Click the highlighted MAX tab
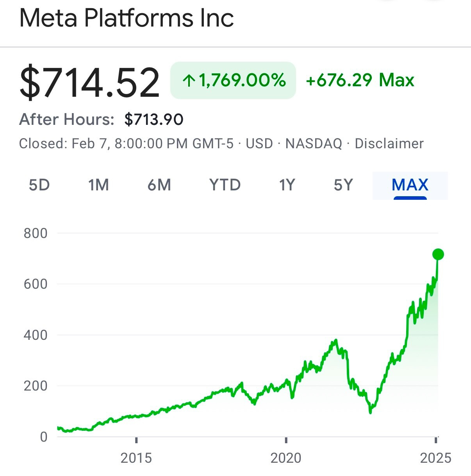This screenshot has width=471, height=476. [x=410, y=185]
